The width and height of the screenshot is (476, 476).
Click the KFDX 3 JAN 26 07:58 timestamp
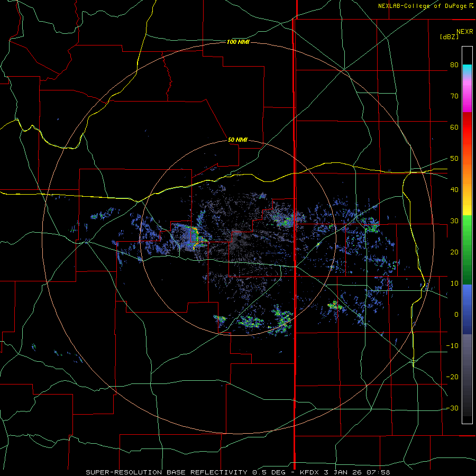345,472
